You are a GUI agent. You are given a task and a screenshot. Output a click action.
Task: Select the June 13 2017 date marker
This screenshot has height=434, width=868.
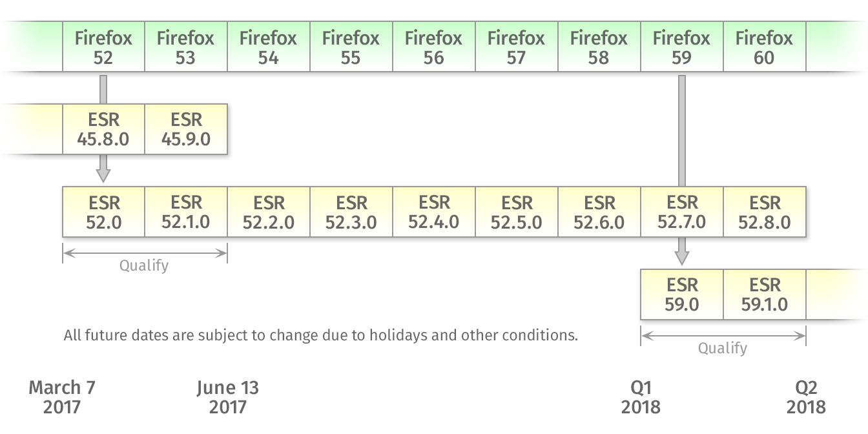tap(227, 397)
